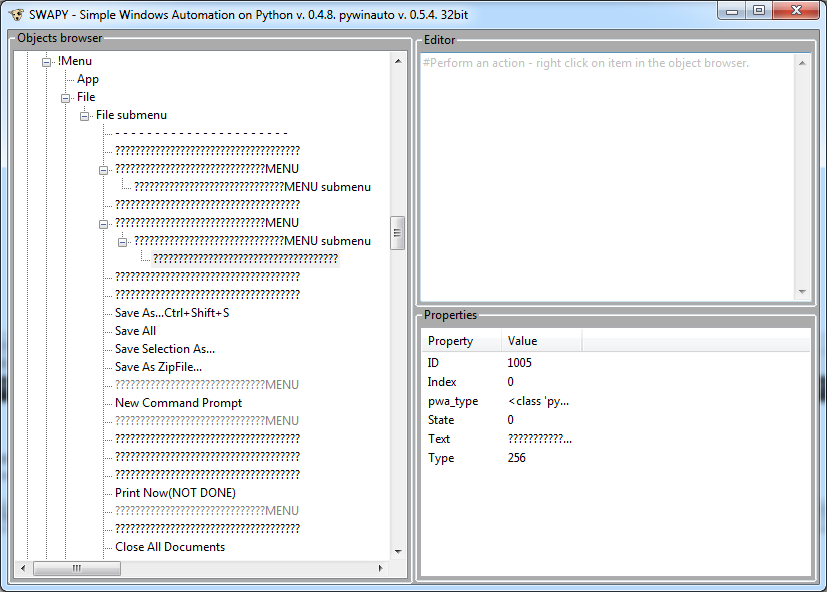Click the Property column header
827x592 pixels.
[461, 341]
